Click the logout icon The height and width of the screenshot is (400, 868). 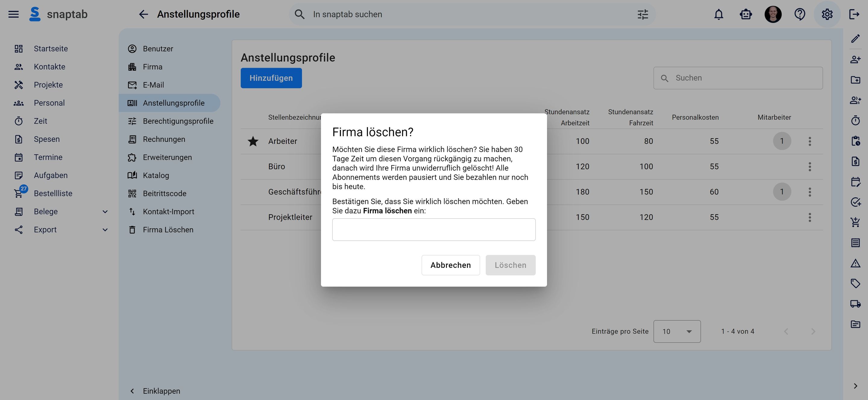(854, 14)
